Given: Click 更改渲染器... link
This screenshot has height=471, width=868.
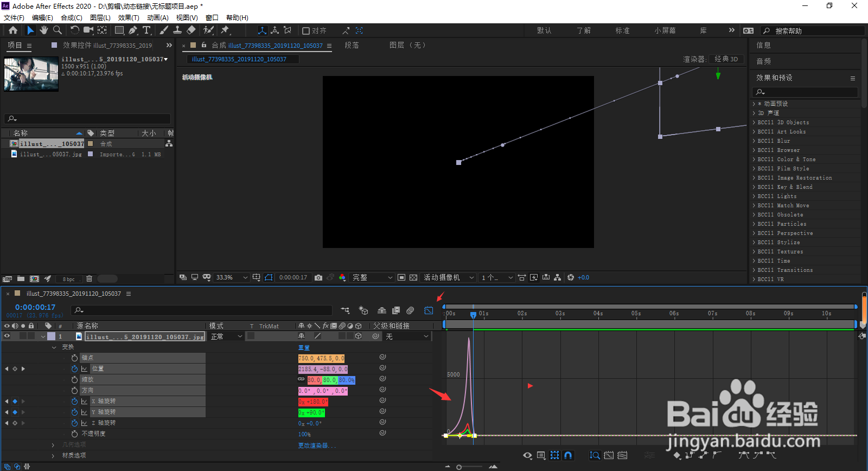Looking at the screenshot, I should [317, 445].
